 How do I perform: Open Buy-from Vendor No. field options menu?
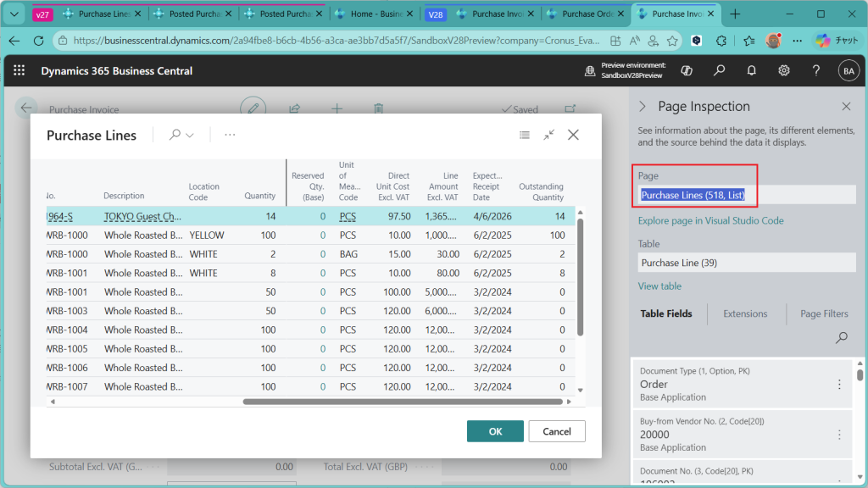[x=839, y=435]
